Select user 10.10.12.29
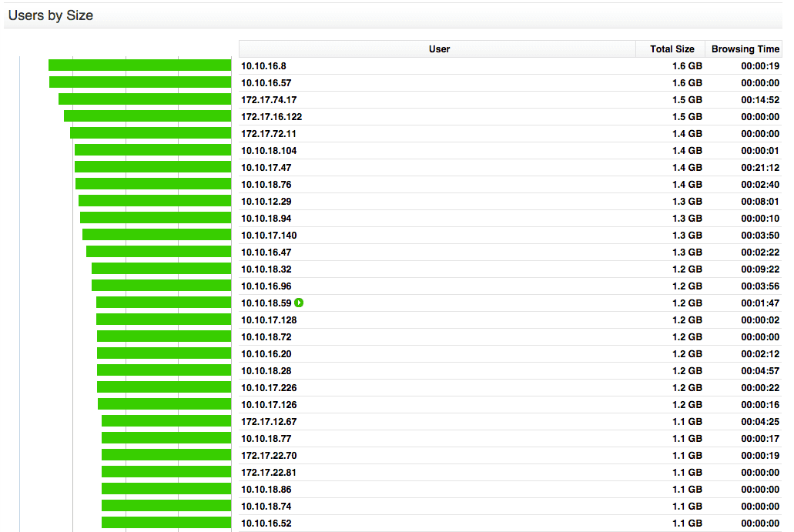The image size is (794, 532). pyautogui.click(x=266, y=202)
